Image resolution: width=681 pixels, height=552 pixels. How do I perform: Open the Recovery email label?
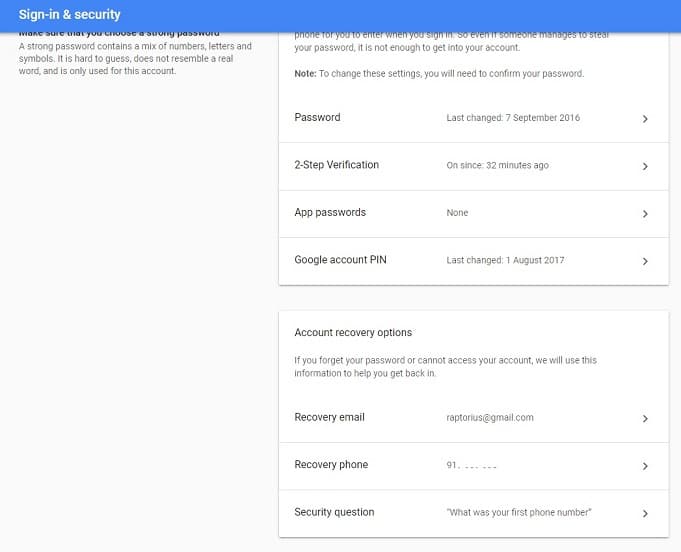(329, 417)
